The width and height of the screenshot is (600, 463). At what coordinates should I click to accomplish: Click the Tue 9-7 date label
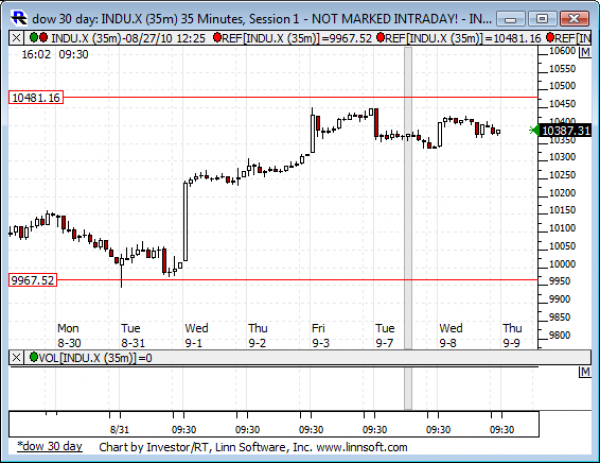(385, 335)
